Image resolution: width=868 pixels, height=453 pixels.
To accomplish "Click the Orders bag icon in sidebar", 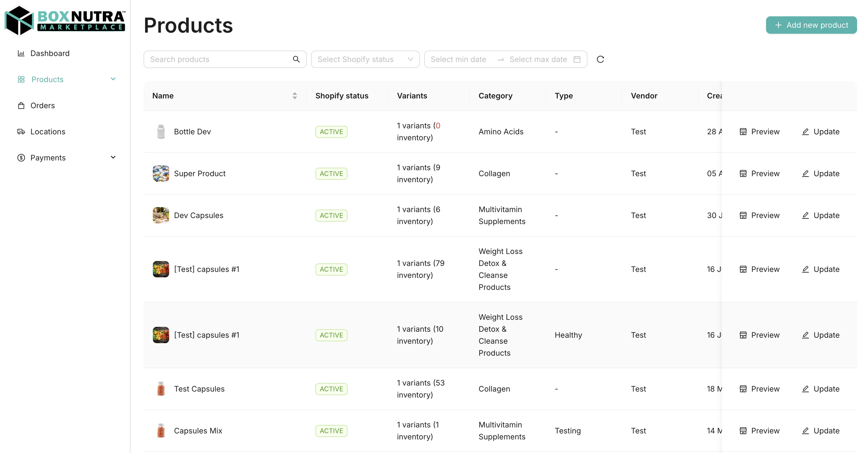I will (x=21, y=106).
